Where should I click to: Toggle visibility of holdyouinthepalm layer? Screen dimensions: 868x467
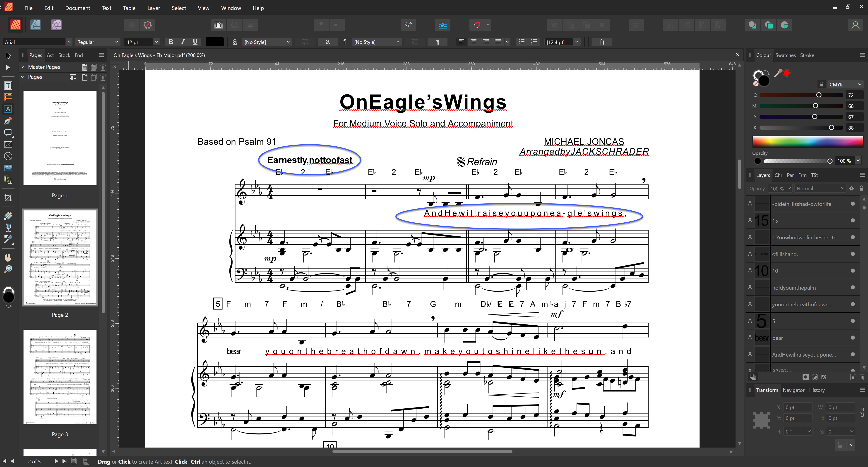(853, 288)
